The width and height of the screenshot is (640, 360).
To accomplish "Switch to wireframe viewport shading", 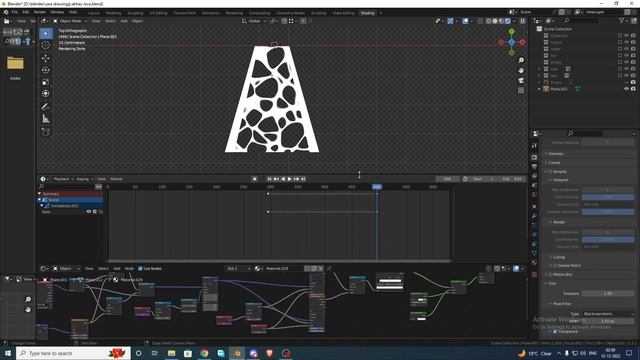I will 489,21.
